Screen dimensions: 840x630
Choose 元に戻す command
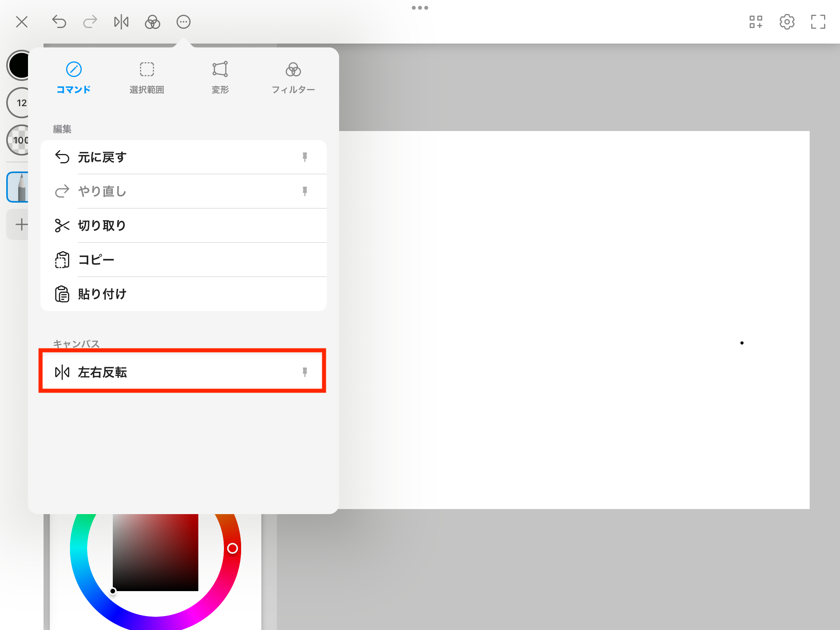[x=184, y=157]
